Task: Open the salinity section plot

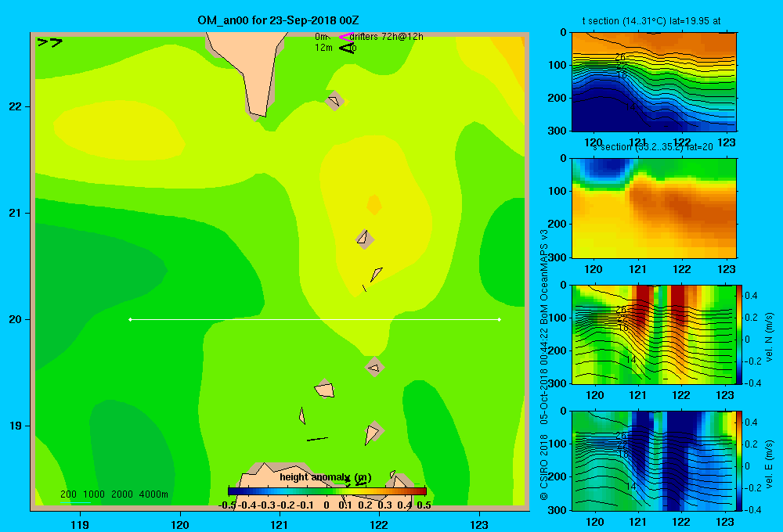Action: point(654,208)
